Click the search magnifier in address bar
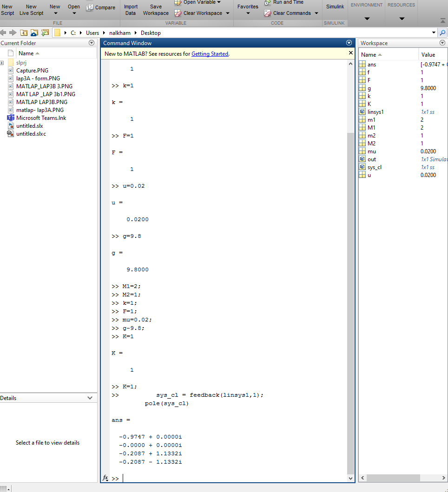Image resolution: width=448 pixels, height=492 pixels. (x=443, y=33)
